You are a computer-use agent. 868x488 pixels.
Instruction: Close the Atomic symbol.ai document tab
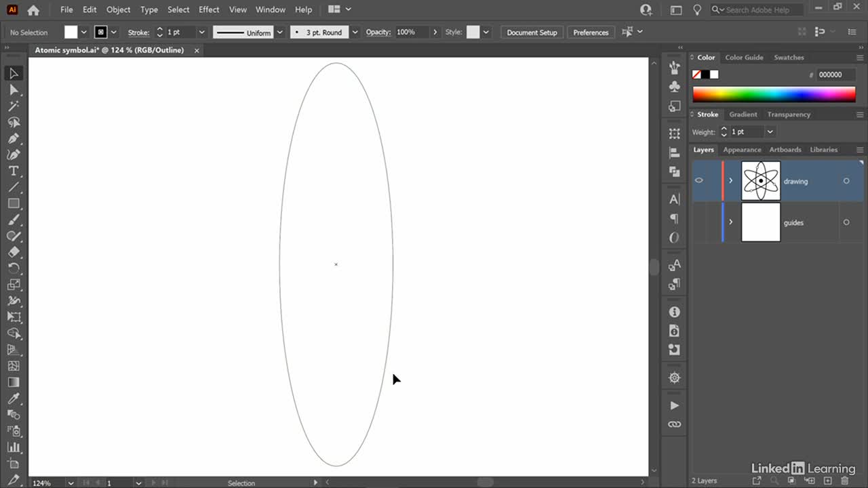tap(197, 50)
